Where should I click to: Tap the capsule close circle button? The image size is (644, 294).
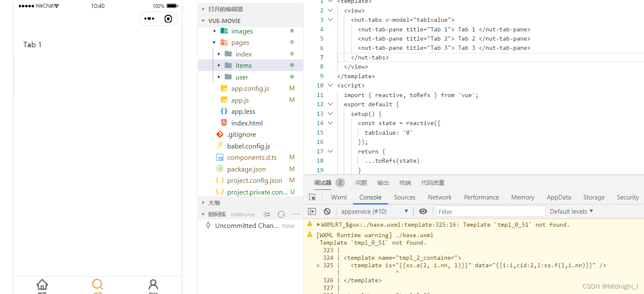tap(168, 19)
